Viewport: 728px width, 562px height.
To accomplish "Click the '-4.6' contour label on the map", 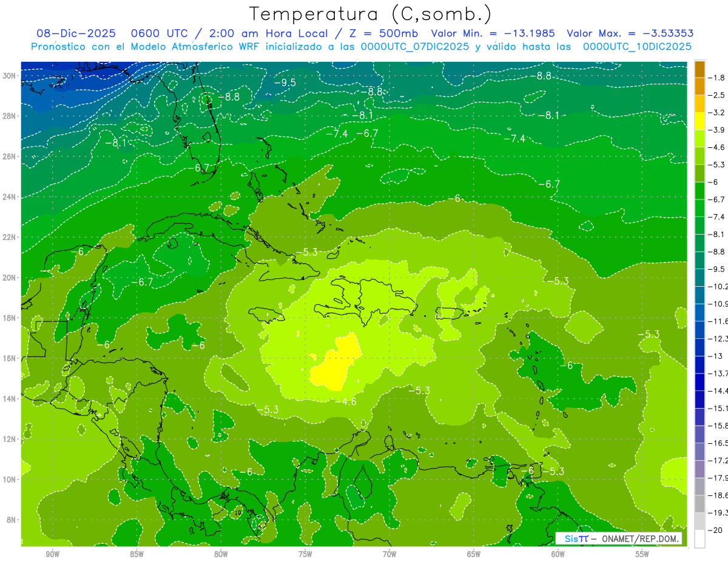I will (345, 401).
